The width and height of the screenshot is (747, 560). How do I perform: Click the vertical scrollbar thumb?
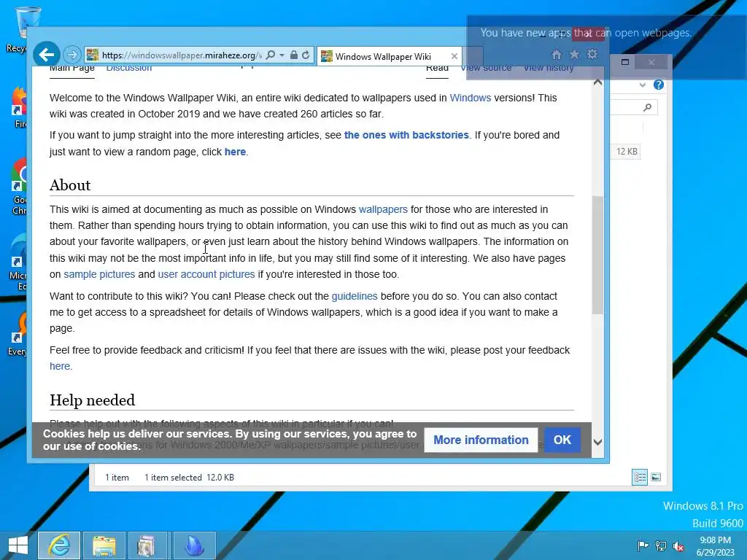tap(598, 254)
